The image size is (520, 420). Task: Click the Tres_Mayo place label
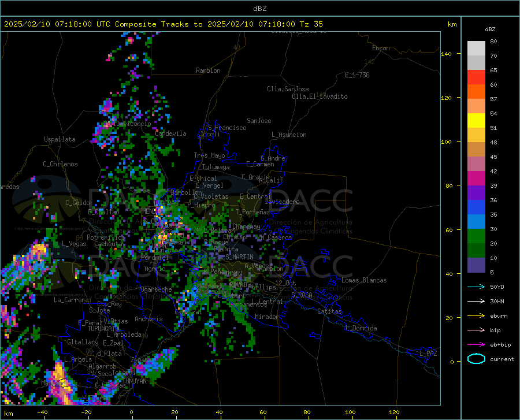tap(209, 155)
